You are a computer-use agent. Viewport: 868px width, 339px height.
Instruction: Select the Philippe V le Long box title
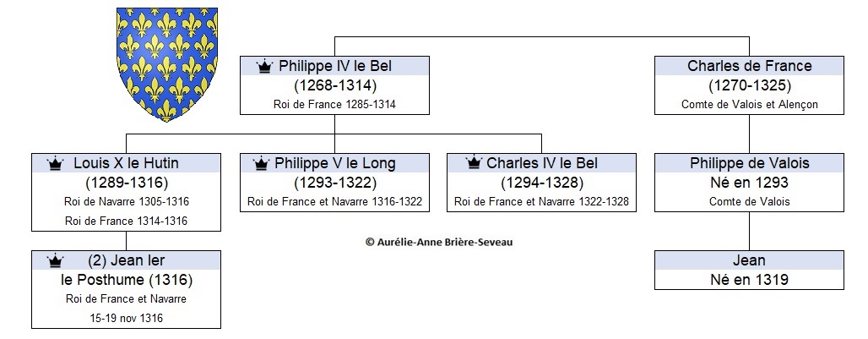pyautogui.click(x=334, y=163)
